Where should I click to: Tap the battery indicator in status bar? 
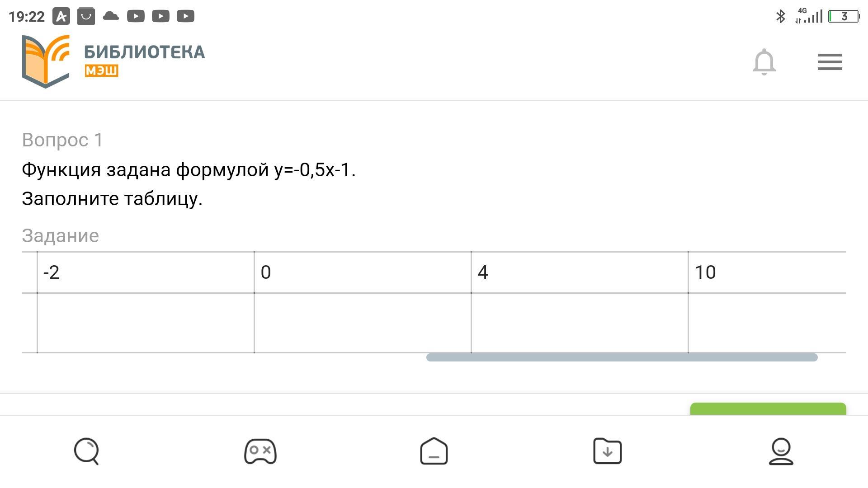pos(843,17)
